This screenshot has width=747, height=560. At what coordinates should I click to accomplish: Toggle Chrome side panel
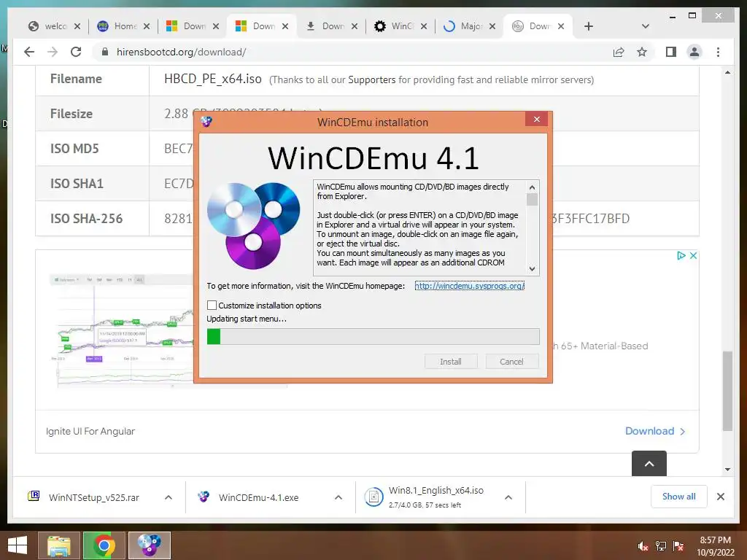pos(671,52)
